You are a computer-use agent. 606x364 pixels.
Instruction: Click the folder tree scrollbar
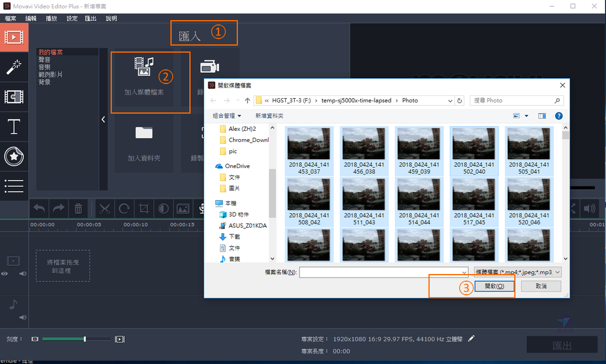point(272,193)
